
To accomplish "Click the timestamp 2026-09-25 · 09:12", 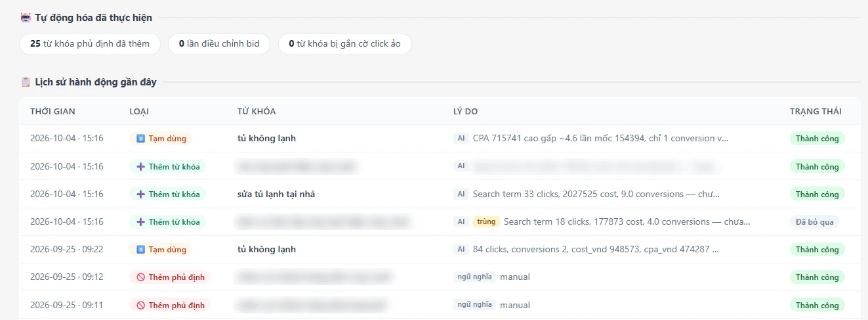I will (x=67, y=277).
